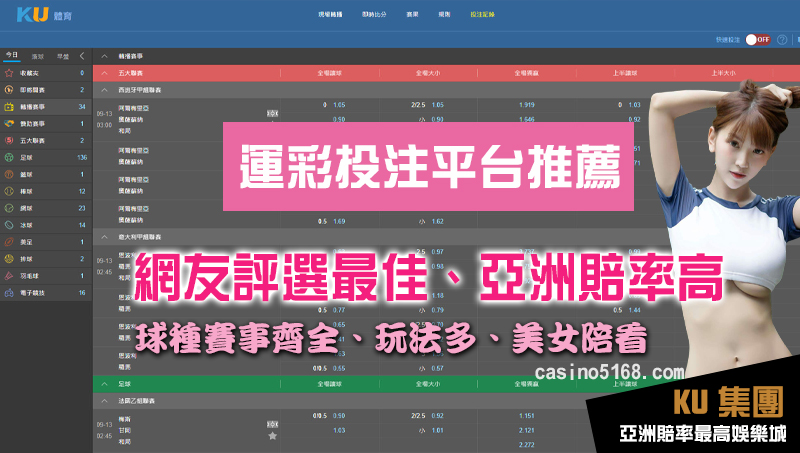
Task: Switch to the 滾球 in-play tab
Action: click(38, 56)
